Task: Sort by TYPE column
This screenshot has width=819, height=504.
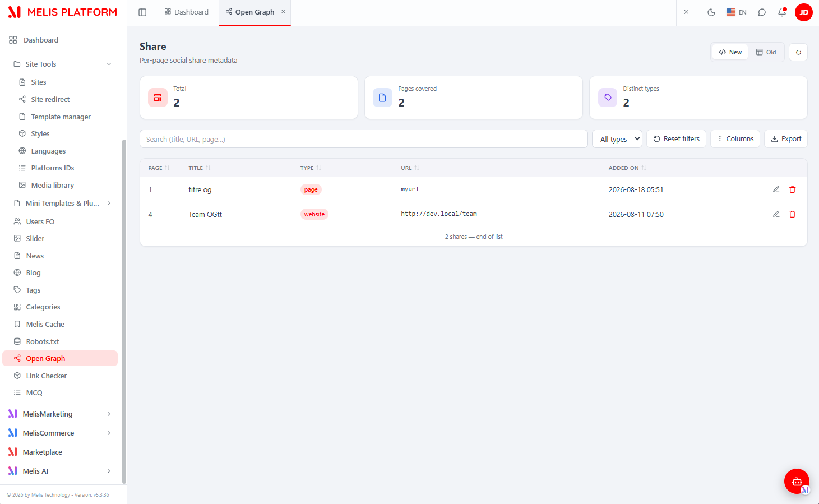Action: tap(311, 168)
